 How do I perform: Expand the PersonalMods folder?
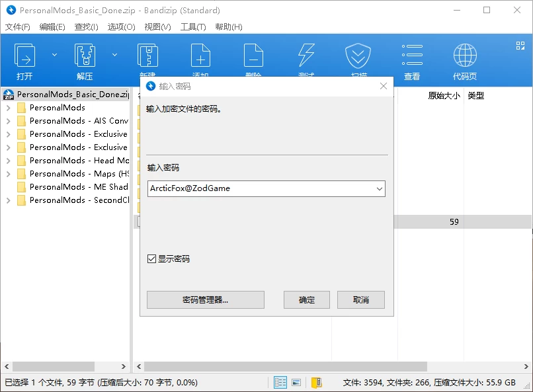point(9,108)
